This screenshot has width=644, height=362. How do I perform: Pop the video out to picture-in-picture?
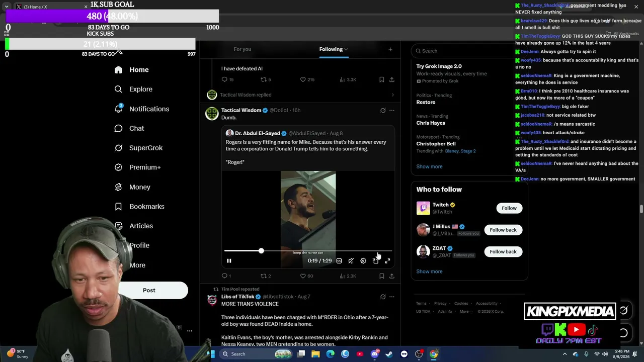375,261
